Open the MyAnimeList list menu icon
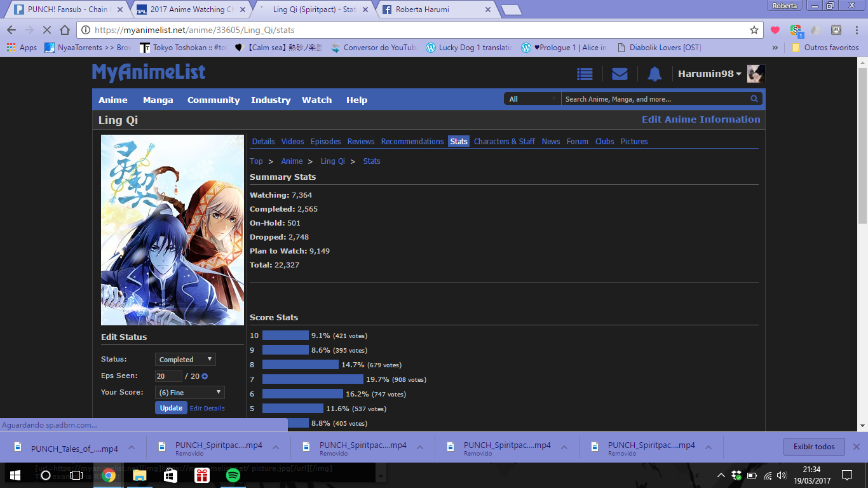This screenshot has height=488, width=868. [585, 74]
